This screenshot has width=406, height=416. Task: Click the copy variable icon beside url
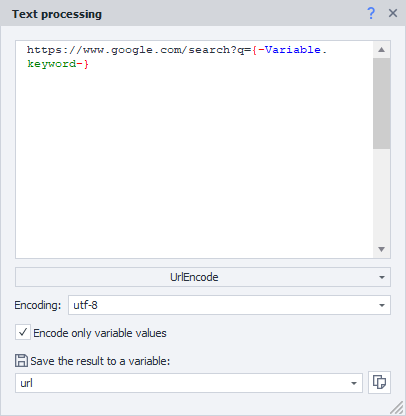pyautogui.click(x=379, y=382)
